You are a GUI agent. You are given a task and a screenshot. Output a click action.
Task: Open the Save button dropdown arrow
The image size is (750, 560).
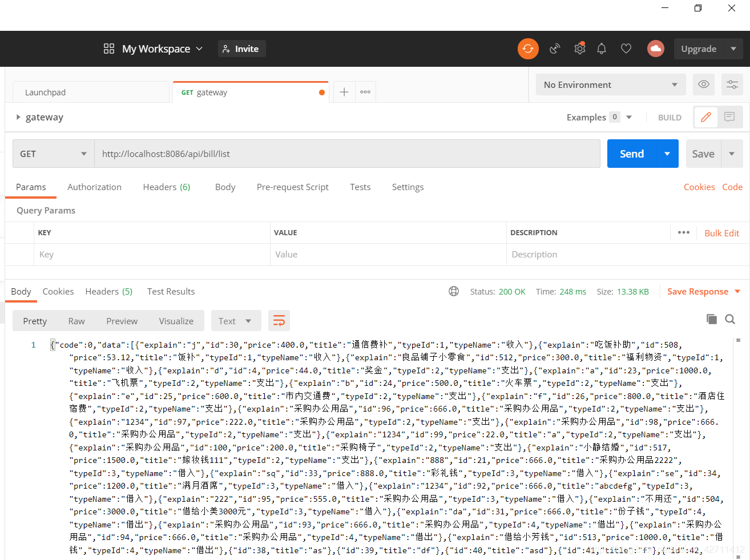click(732, 154)
